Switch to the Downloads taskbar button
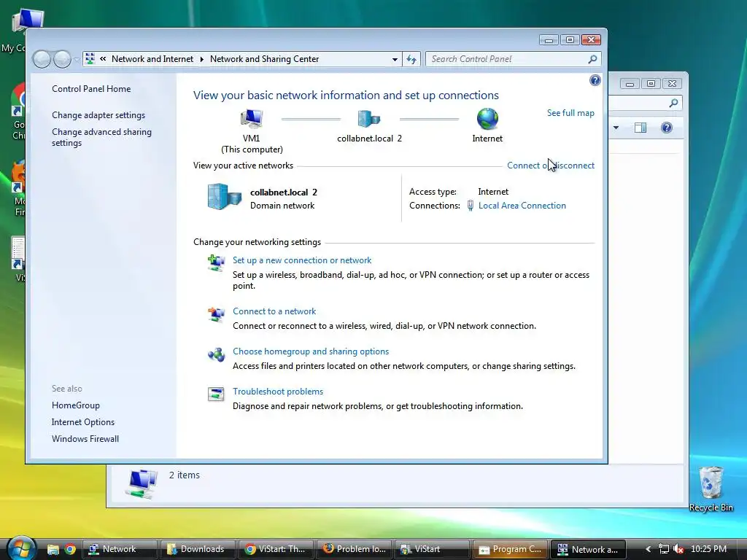This screenshot has height=560, width=747. point(198,549)
